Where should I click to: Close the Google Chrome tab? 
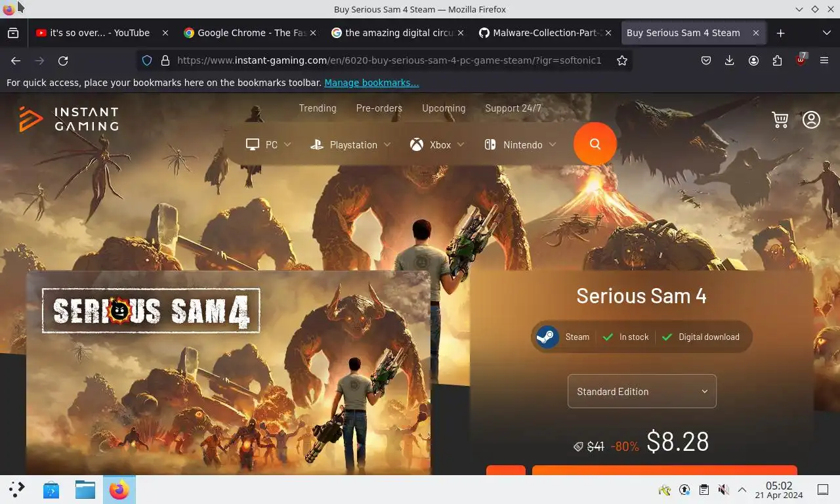313,33
